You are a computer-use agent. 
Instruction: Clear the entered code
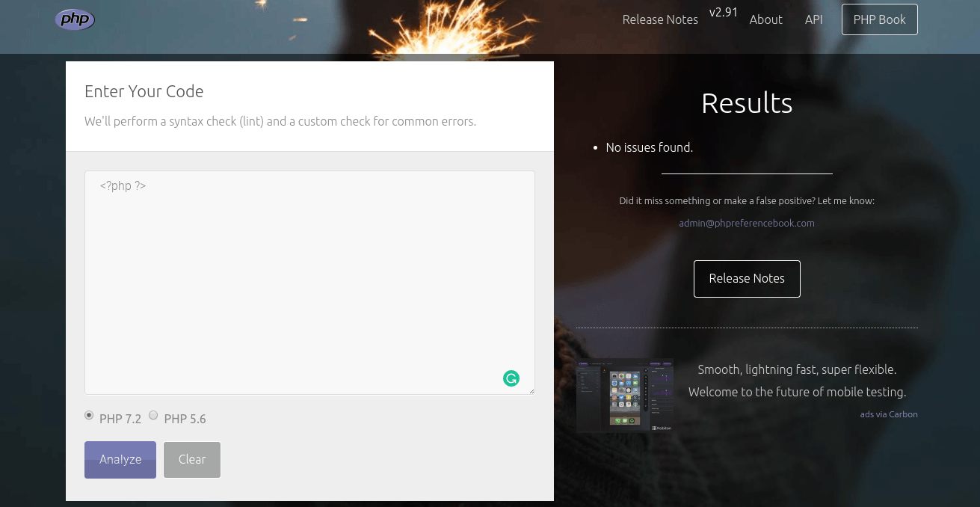(191, 459)
